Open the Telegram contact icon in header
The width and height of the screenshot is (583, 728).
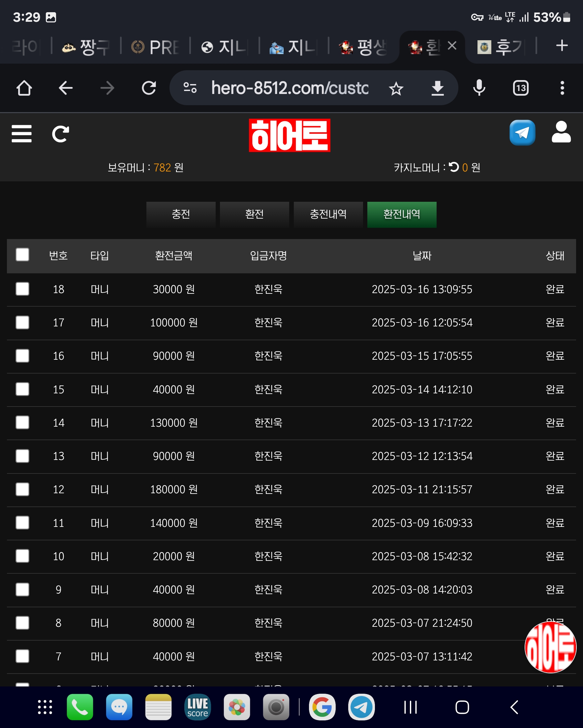click(522, 133)
